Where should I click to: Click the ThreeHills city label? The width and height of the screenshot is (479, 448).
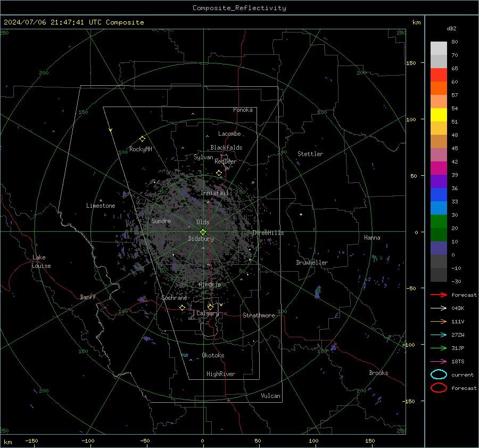coord(268,233)
